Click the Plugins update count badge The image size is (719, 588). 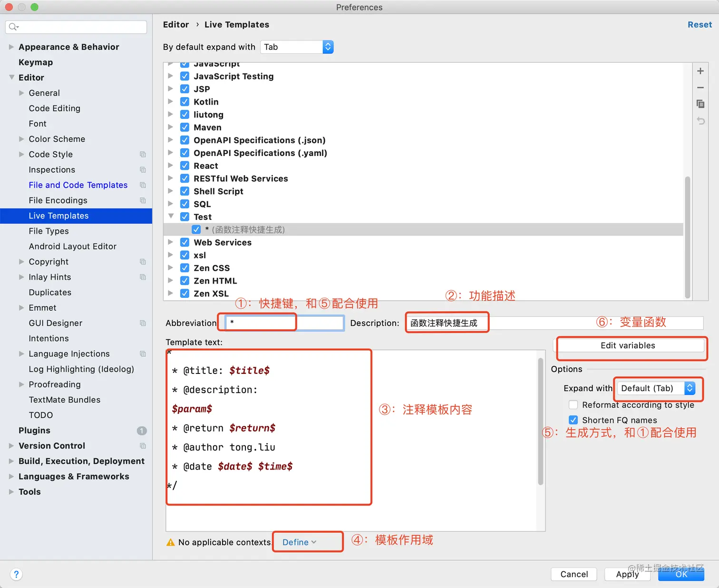click(142, 431)
